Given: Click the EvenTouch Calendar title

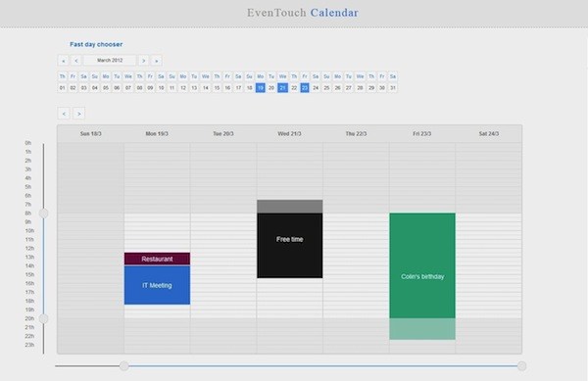Looking at the screenshot, I should coord(303,13).
